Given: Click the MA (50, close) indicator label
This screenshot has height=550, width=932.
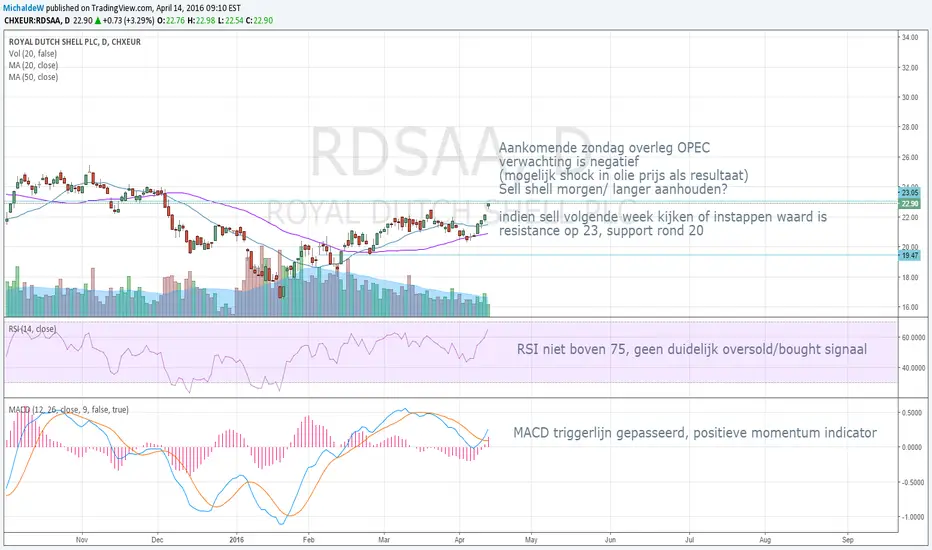Looking at the screenshot, I should [x=33, y=77].
